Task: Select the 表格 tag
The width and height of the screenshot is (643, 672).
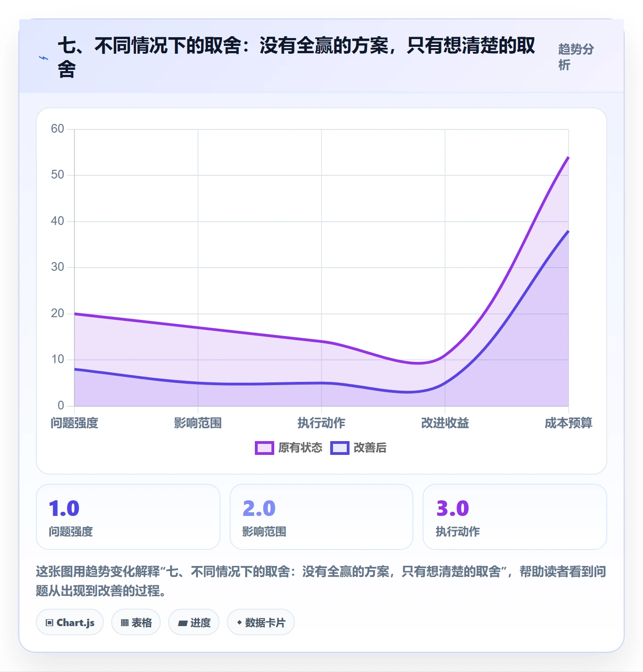Action: coord(136,622)
